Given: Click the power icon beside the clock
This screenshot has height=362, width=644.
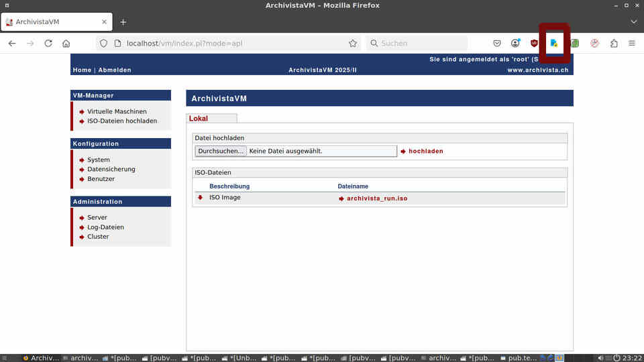Looking at the screenshot, I should [x=616, y=358].
